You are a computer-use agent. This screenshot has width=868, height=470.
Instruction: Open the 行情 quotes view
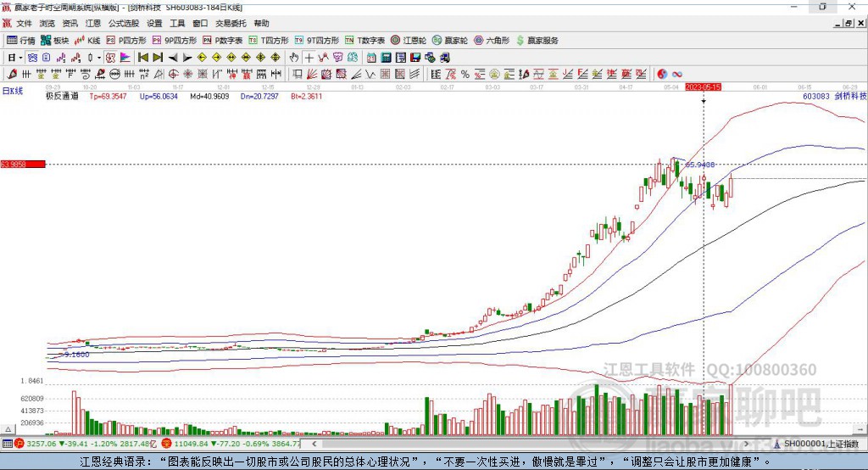[x=21, y=41]
